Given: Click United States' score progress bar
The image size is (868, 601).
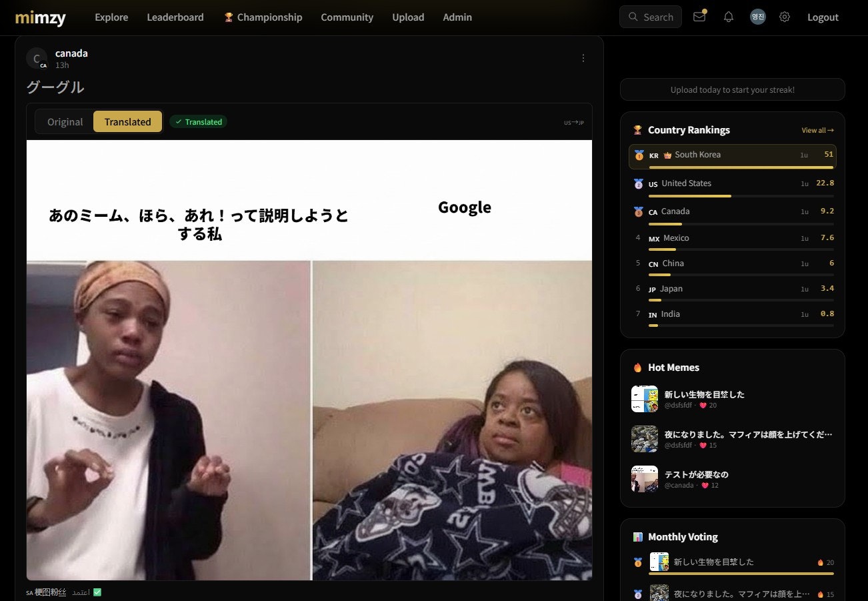Looking at the screenshot, I should click(x=741, y=196).
